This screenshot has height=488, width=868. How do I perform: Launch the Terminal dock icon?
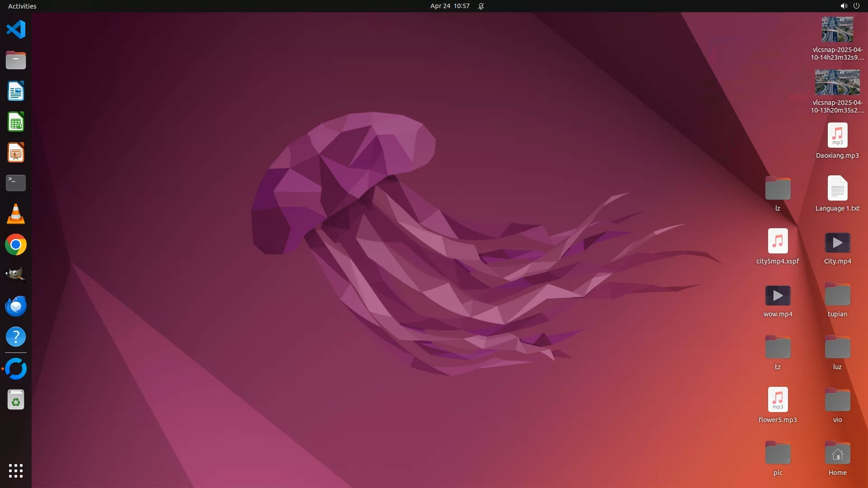coord(16,183)
